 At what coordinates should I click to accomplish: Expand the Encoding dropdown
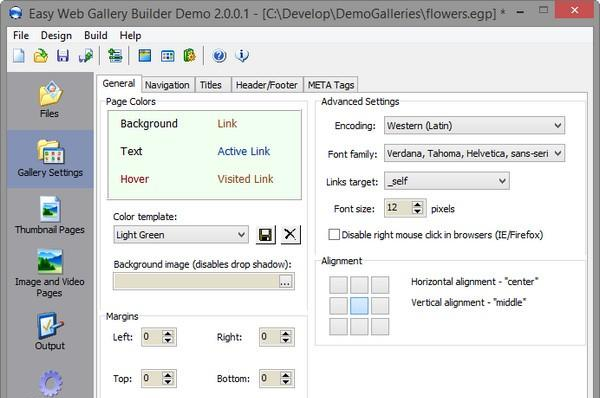coord(474,126)
